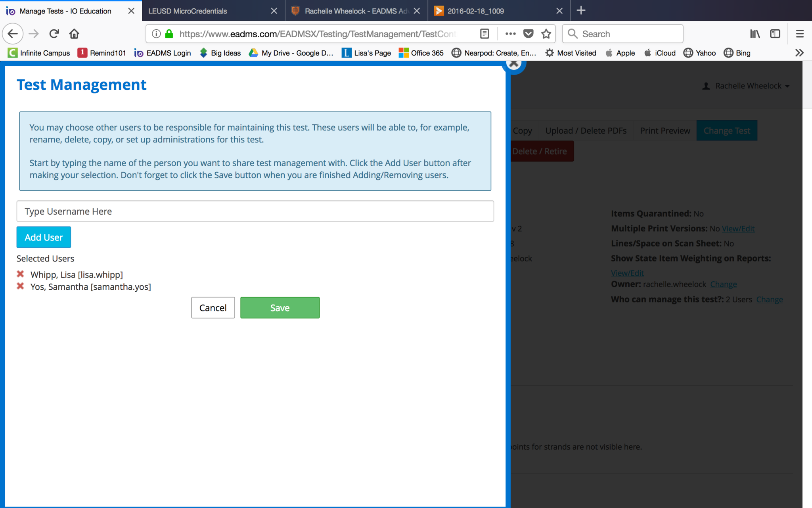Open the EADMS Login bookmark
The image size is (812, 508).
pos(163,53)
